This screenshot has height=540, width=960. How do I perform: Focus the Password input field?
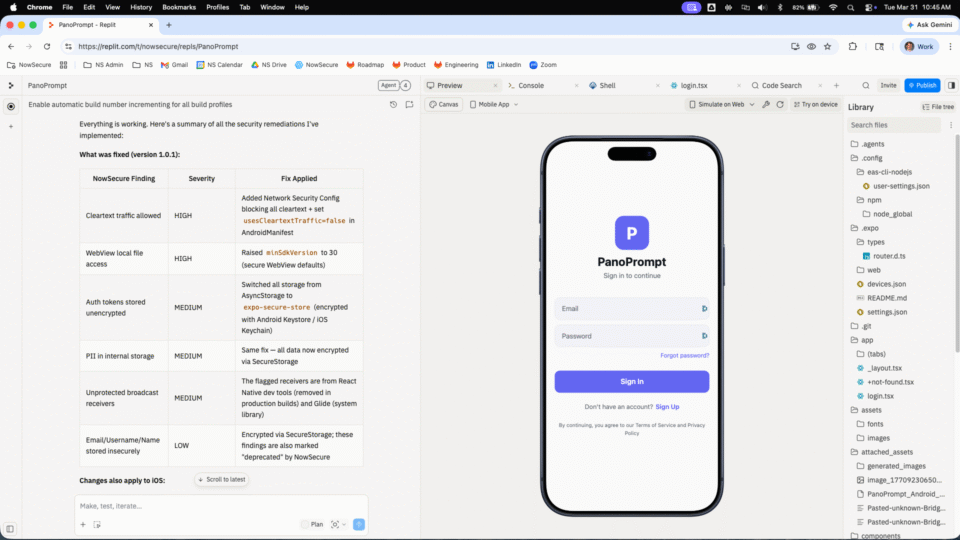(632, 336)
